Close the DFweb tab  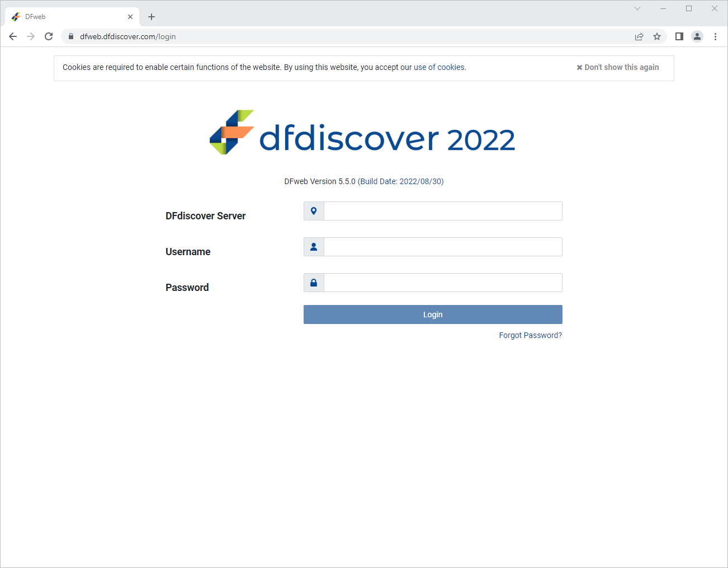tap(130, 17)
